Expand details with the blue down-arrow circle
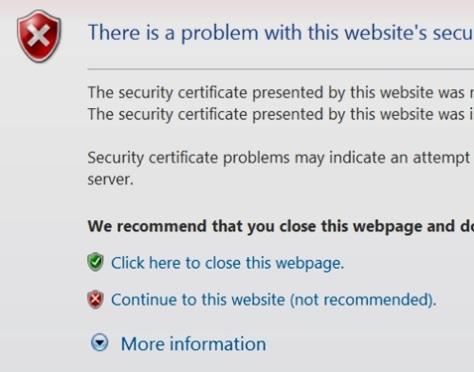Viewport: 474px width, 372px height. click(99, 342)
